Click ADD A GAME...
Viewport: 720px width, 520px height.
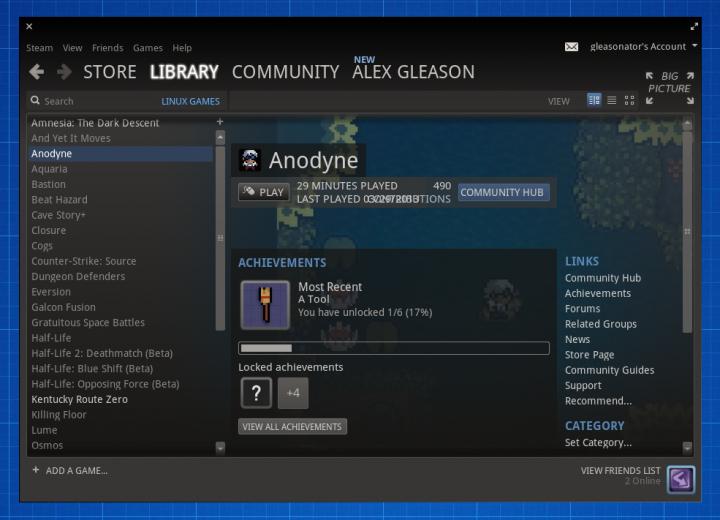76,470
